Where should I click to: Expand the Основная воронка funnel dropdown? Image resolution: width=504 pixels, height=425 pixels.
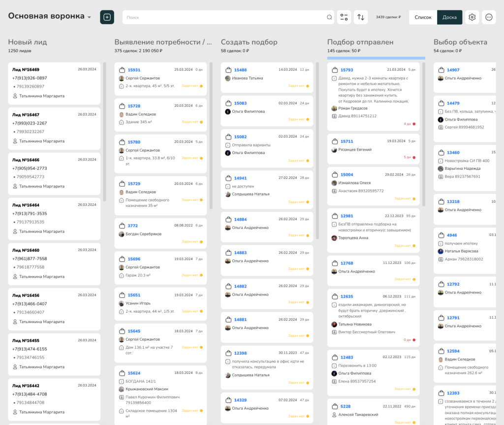click(x=89, y=17)
